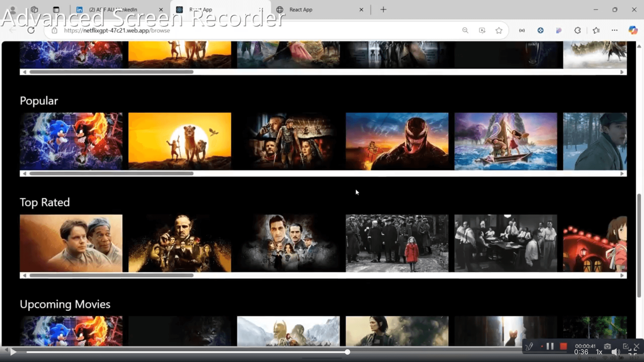Open the browser extensions puzzle icon
The image size is (644, 362).
577,30
